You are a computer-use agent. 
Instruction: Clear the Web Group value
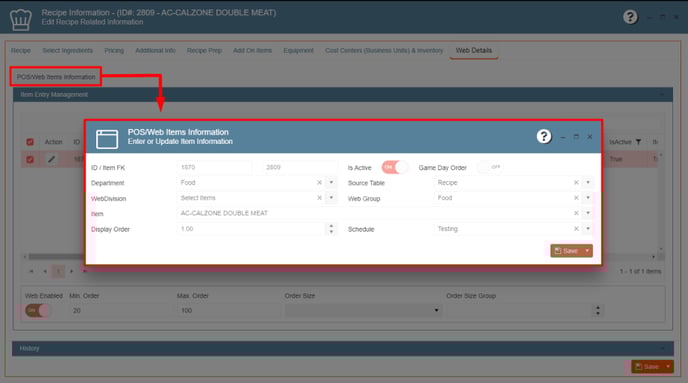pos(576,198)
